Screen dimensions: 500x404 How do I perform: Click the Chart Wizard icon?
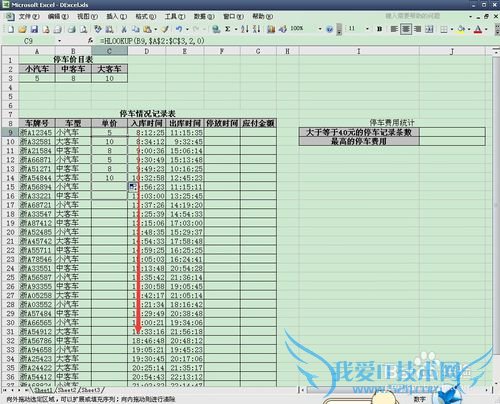click(x=271, y=29)
